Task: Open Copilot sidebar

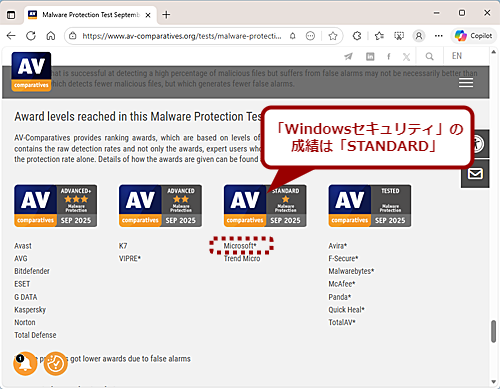Action: (x=474, y=36)
